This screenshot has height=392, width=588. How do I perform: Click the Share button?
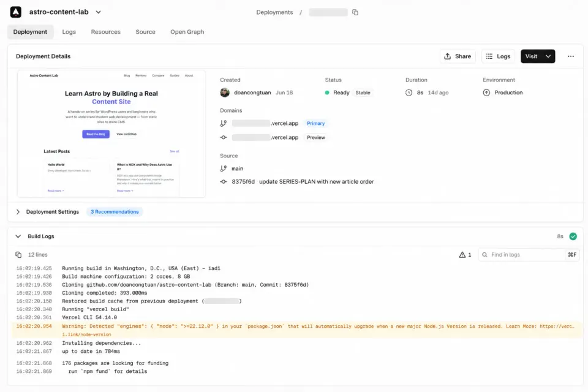click(458, 56)
